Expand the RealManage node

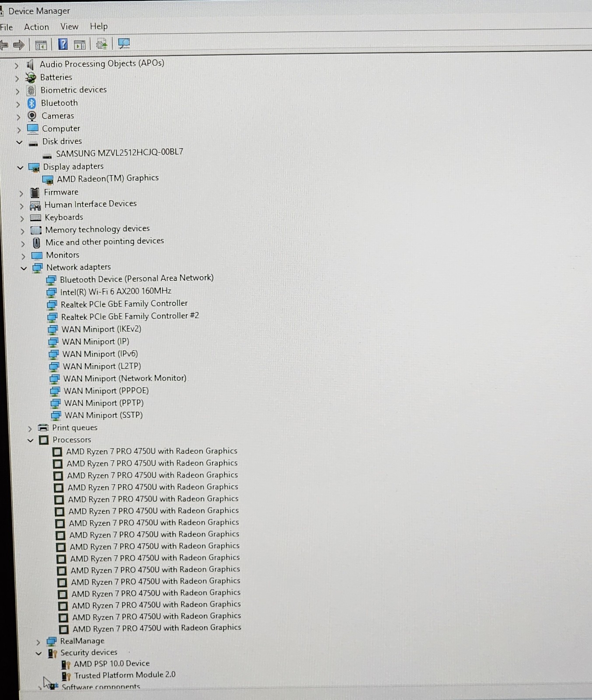click(38, 642)
